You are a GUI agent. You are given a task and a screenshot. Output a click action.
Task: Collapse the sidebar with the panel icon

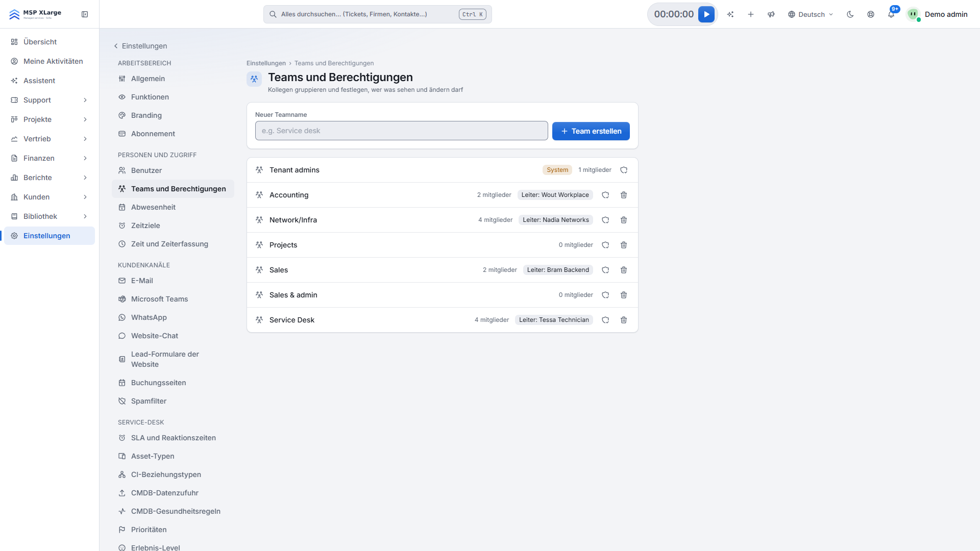click(85, 14)
